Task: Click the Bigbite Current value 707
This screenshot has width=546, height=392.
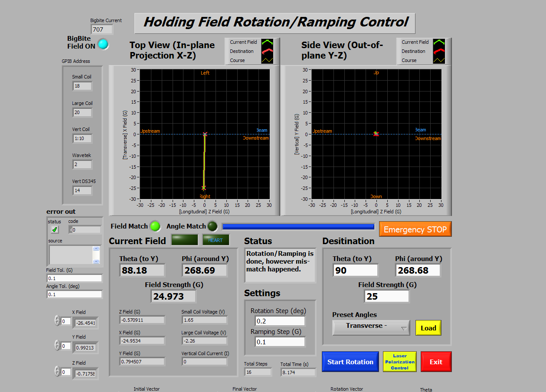Action: 102,29
